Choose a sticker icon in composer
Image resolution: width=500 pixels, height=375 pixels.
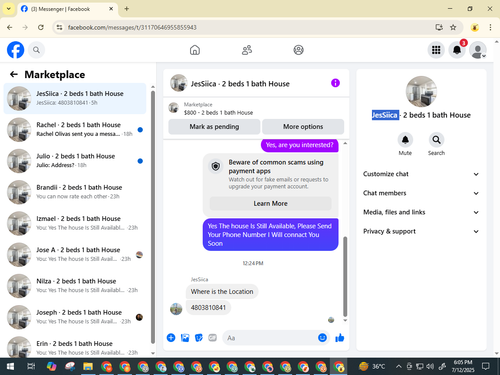click(x=199, y=338)
